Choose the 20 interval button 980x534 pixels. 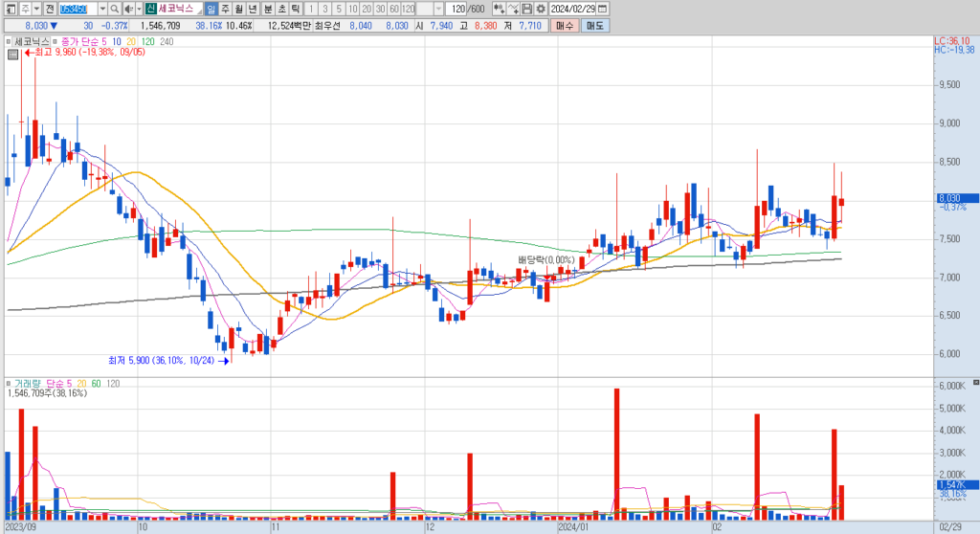coord(367,9)
